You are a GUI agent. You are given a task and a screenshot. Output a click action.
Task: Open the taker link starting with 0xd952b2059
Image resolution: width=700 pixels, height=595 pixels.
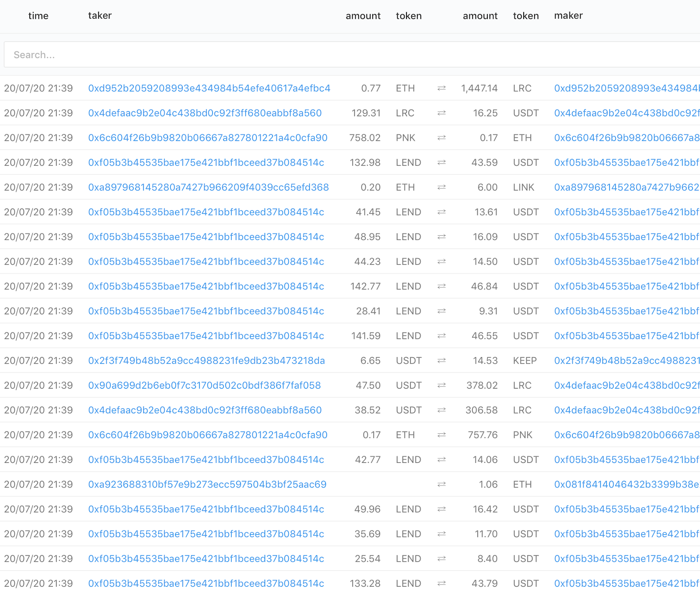(209, 88)
